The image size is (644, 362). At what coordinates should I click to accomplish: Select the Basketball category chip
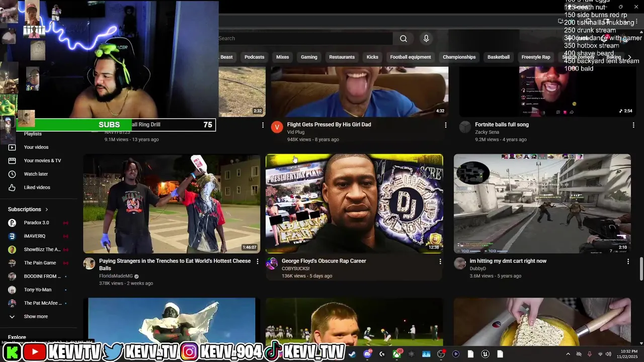[499, 57]
